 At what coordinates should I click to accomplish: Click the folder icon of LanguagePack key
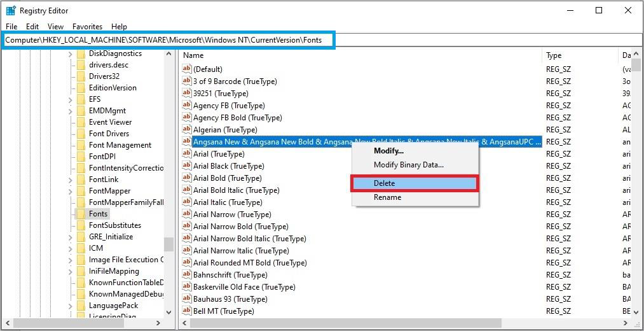81,306
